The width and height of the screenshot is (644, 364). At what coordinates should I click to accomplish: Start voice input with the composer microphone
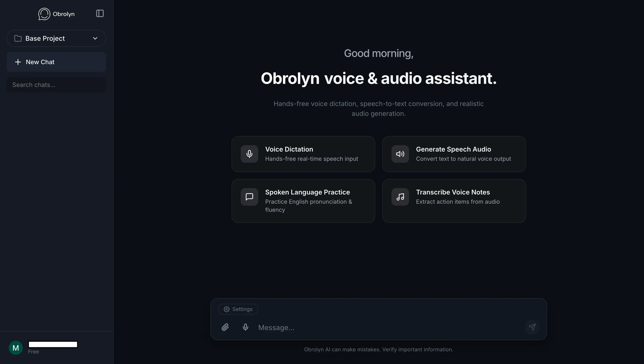(246, 327)
